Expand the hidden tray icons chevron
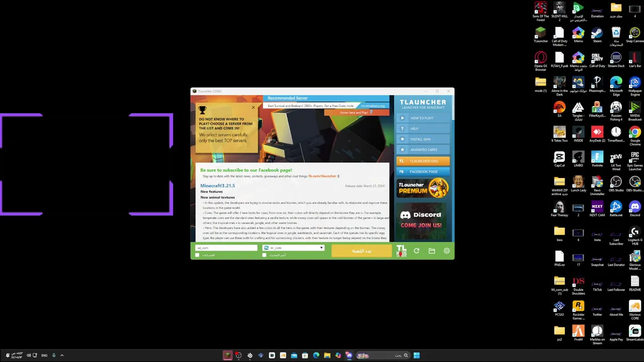This screenshot has height=362, width=644. [x=62, y=355]
